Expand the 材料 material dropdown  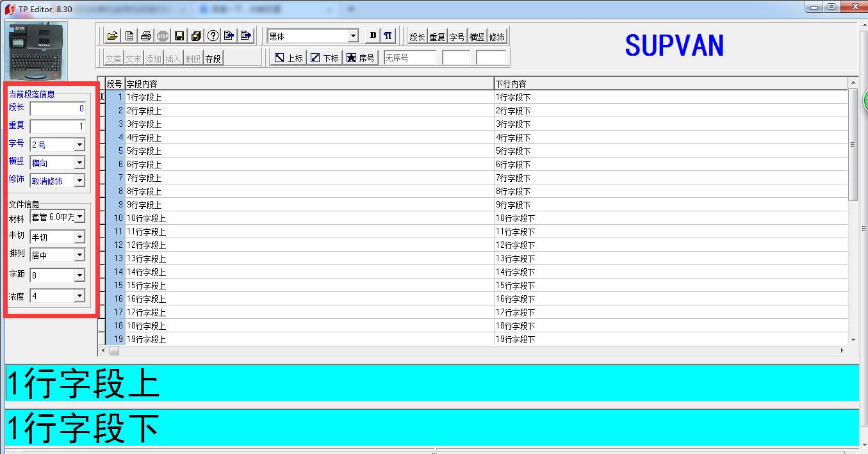(x=79, y=217)
